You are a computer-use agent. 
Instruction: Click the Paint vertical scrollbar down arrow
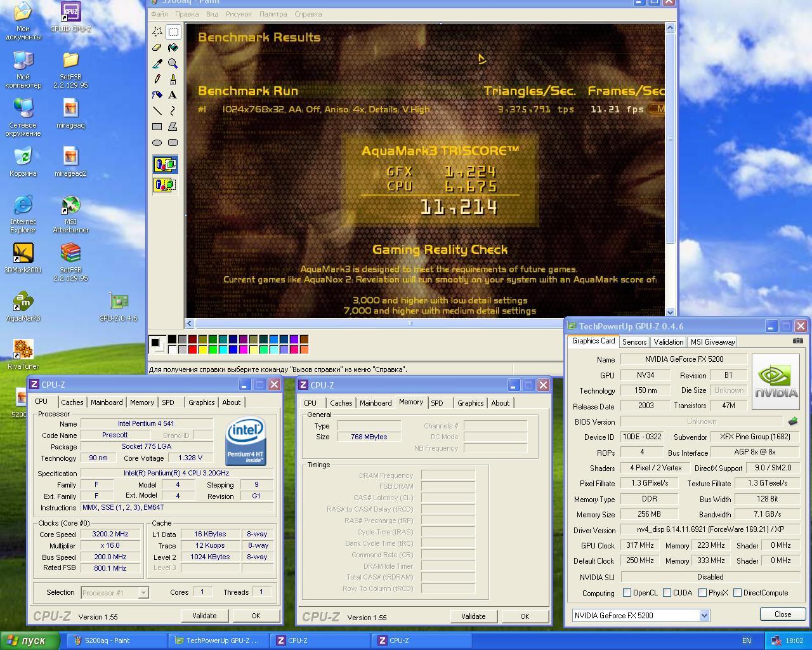[x=671, y=312]
